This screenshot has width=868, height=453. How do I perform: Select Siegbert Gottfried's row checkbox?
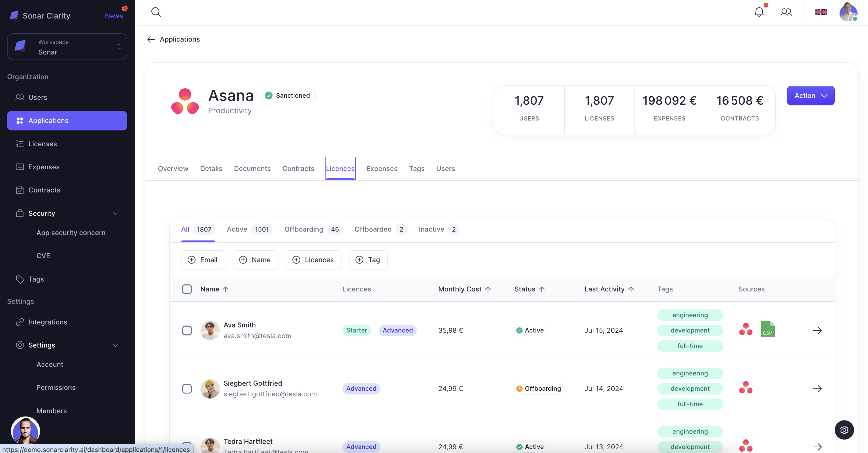pyautogui.click(x=187, y=389)
